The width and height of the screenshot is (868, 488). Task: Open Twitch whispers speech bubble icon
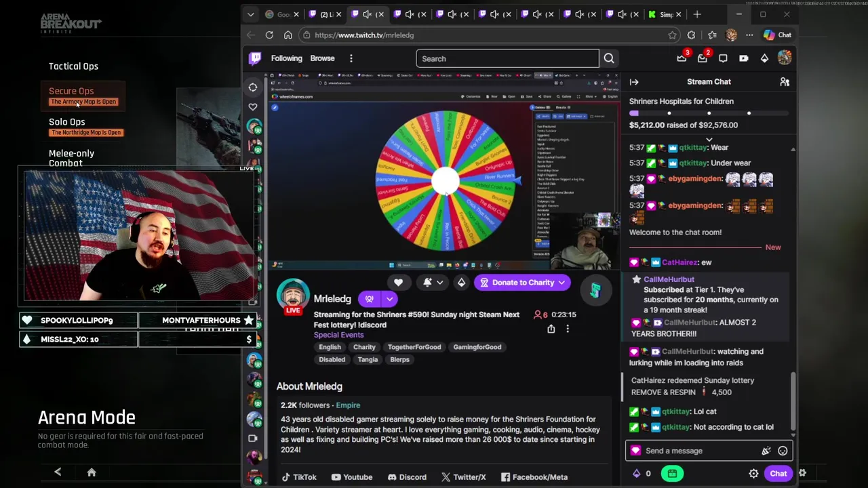tap(723, 58)
